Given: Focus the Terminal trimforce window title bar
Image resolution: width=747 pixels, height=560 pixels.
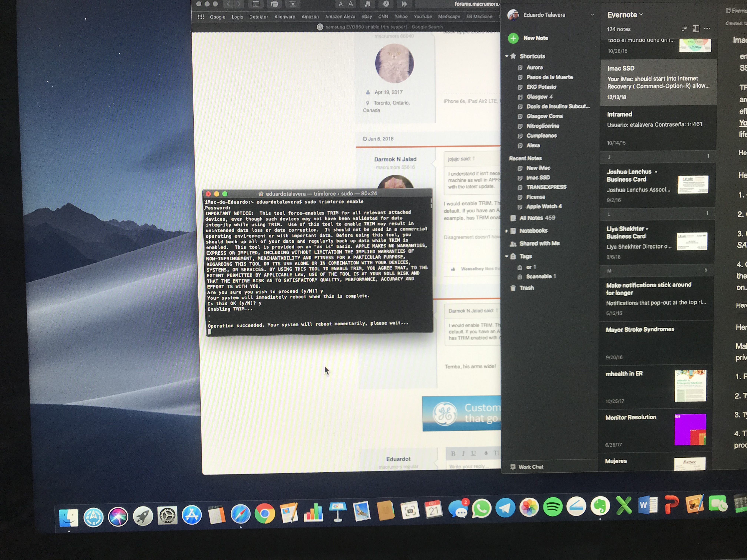Looking at the screenshot, I should [x=318, y=194].
